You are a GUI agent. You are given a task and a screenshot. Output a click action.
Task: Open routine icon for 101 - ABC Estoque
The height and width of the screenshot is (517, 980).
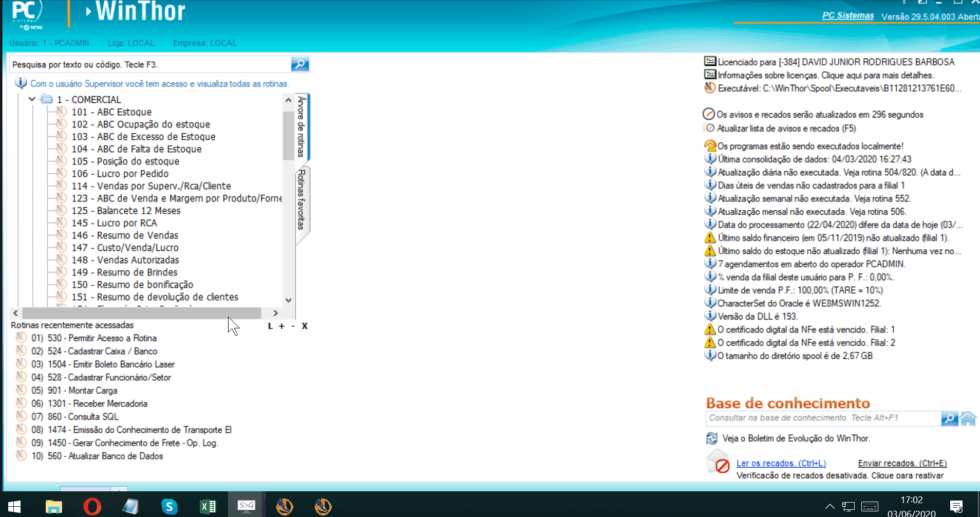(62, 112)
